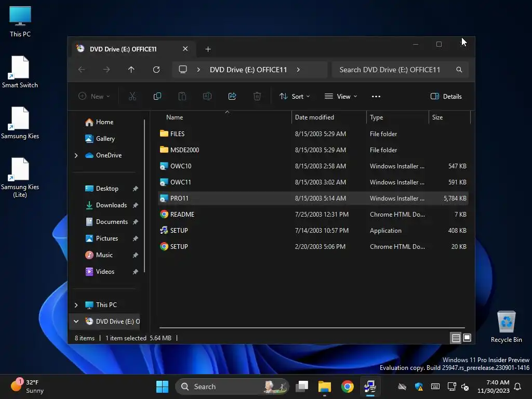
Task: Unpin Desktop from Quick access
Action: (x=136, y=189)
